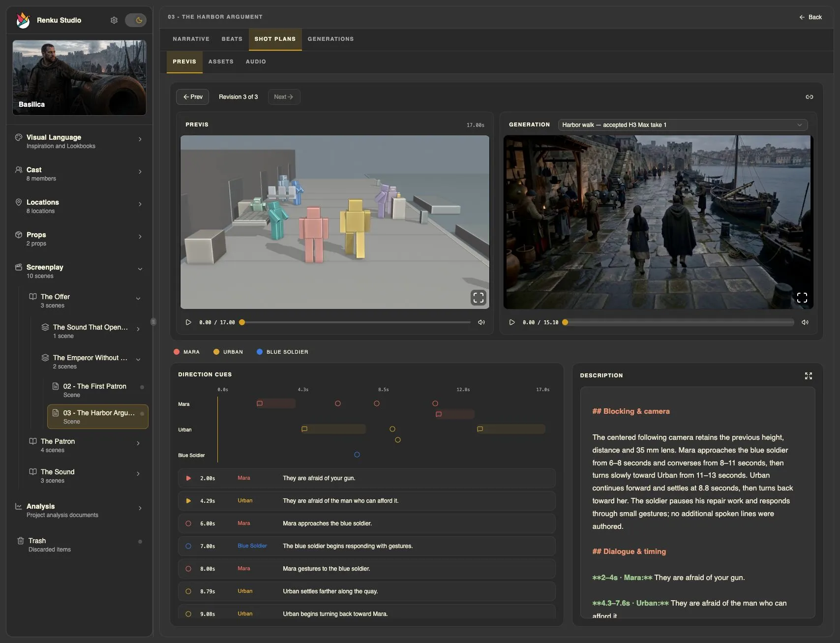
Task: Open settings gear next to Renku Studio
Action: coord(114,20)
